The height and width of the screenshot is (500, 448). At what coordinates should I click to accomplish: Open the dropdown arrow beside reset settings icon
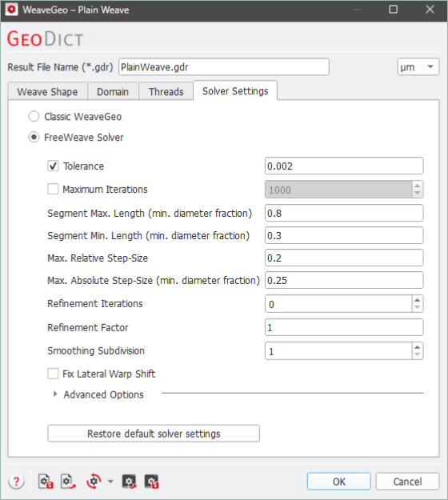coord(110,481)
